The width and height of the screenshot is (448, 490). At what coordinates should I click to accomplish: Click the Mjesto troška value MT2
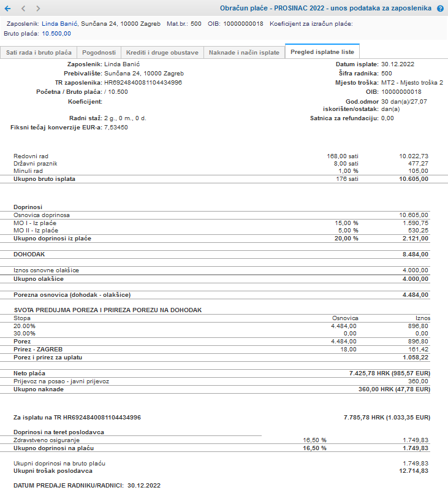pos(412,82)
